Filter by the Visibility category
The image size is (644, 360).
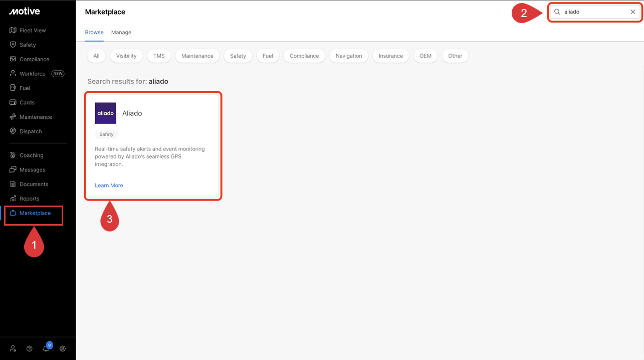[126, 56]
